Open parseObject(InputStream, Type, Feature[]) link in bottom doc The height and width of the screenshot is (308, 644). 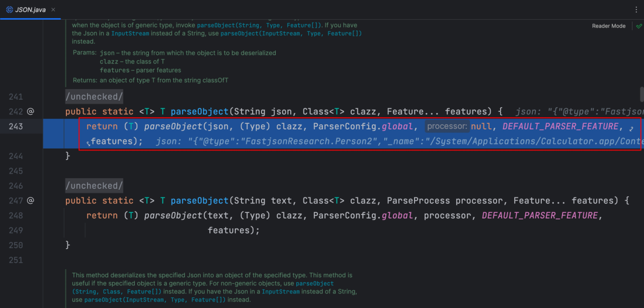coord(155,300)
